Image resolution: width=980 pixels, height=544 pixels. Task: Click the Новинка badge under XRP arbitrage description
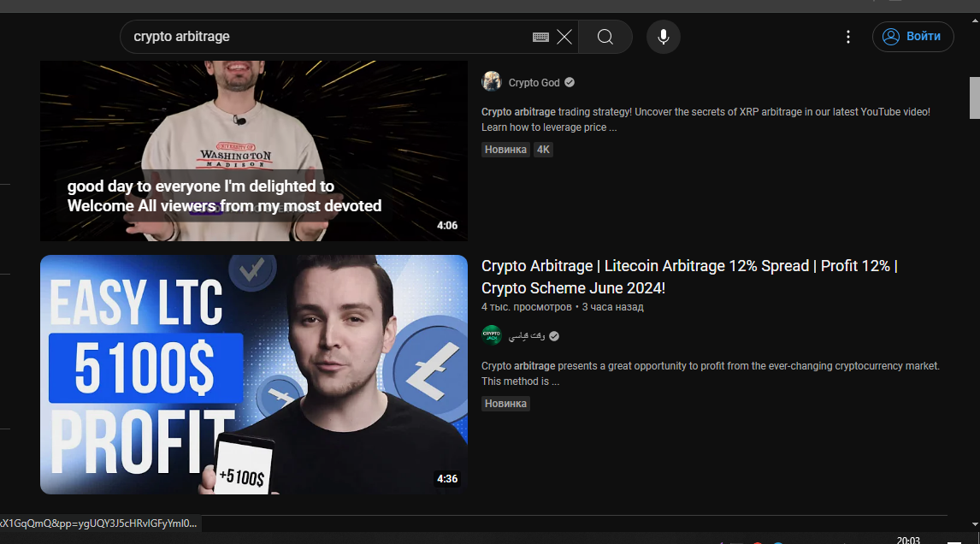tap(505, 150)
